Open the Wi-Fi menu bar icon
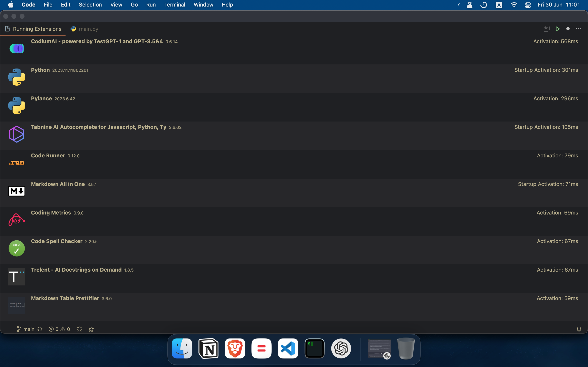Screen dimensions: 588x367 pos(514,5)
